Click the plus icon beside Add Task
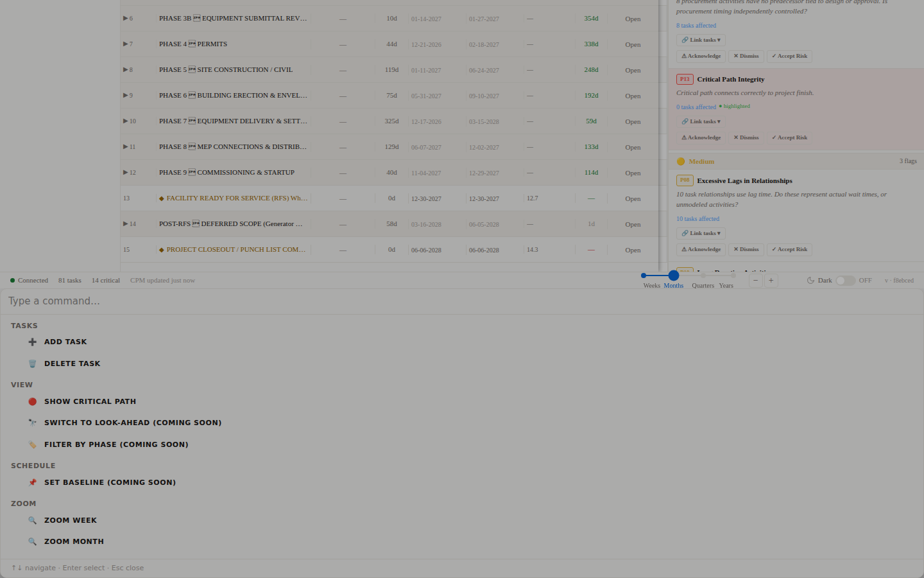 33,342
